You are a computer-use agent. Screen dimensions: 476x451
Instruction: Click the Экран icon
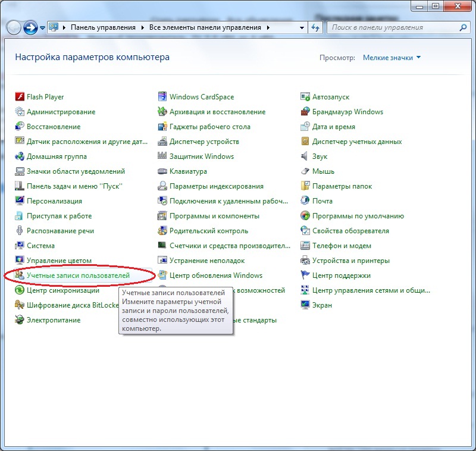pos(305,305)
